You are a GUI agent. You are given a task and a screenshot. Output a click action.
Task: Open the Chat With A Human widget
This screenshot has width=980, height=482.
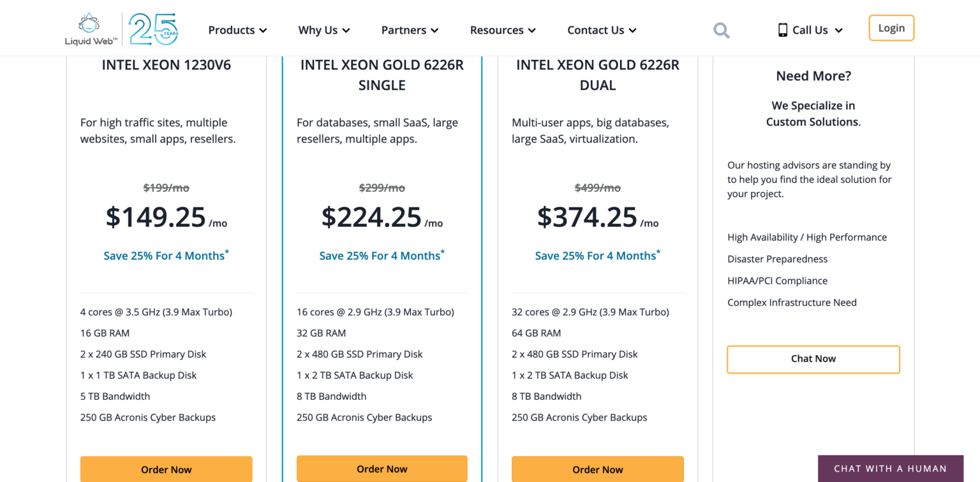pos(890,469)
